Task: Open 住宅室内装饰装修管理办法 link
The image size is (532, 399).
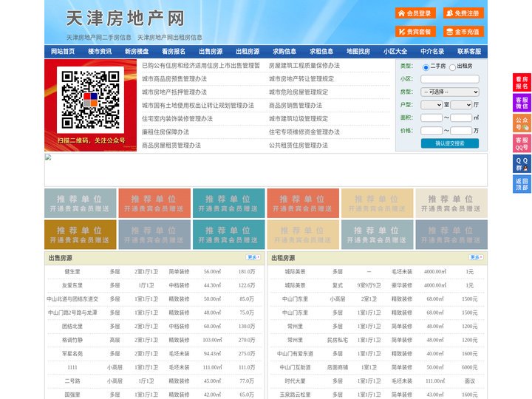Action: (177, 119)
